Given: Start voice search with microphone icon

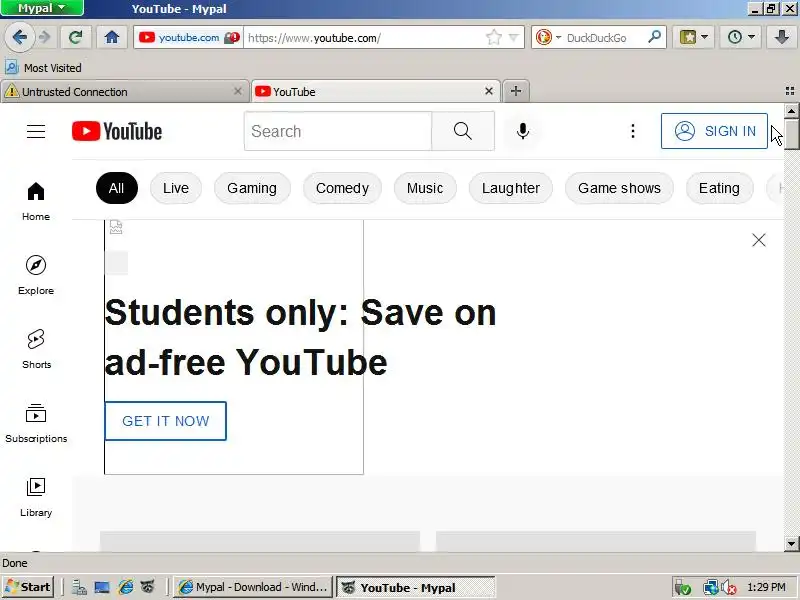Looking at the screenshot, I should pyautogui.click(x=522, y=131).
